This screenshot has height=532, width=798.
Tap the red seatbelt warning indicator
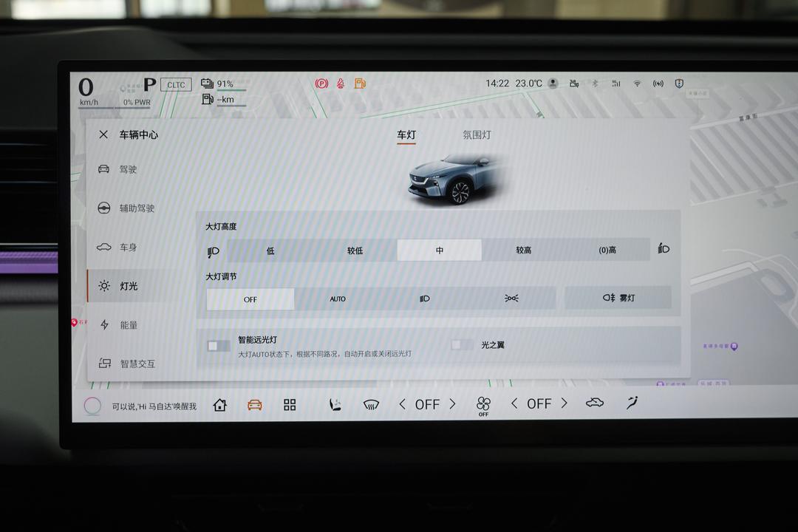(341, 83)
